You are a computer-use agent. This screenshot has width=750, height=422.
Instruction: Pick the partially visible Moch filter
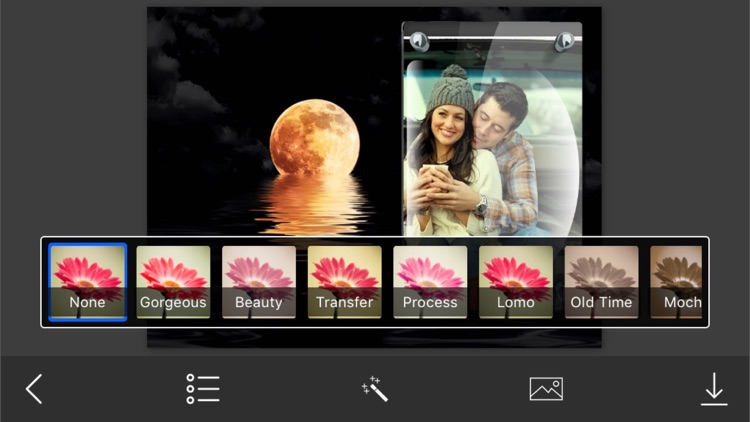676,282
